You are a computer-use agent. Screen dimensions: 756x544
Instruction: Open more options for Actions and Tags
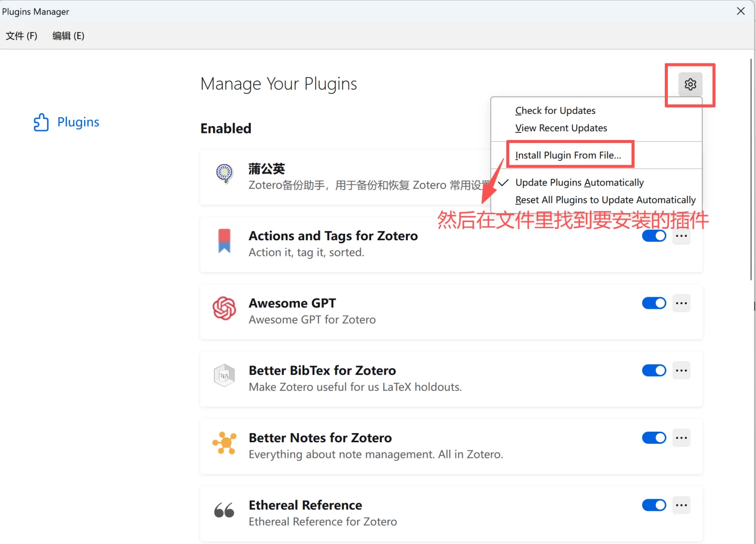point(681,236)
